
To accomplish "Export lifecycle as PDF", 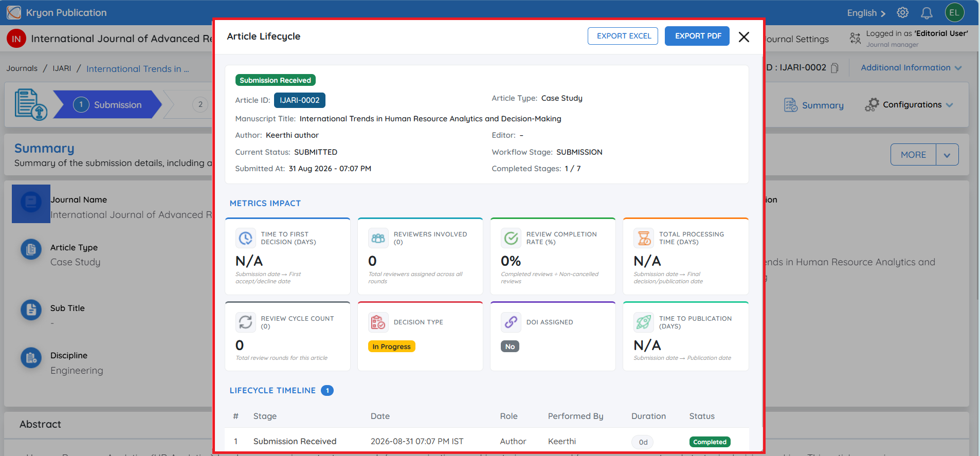I will point(697,36).
